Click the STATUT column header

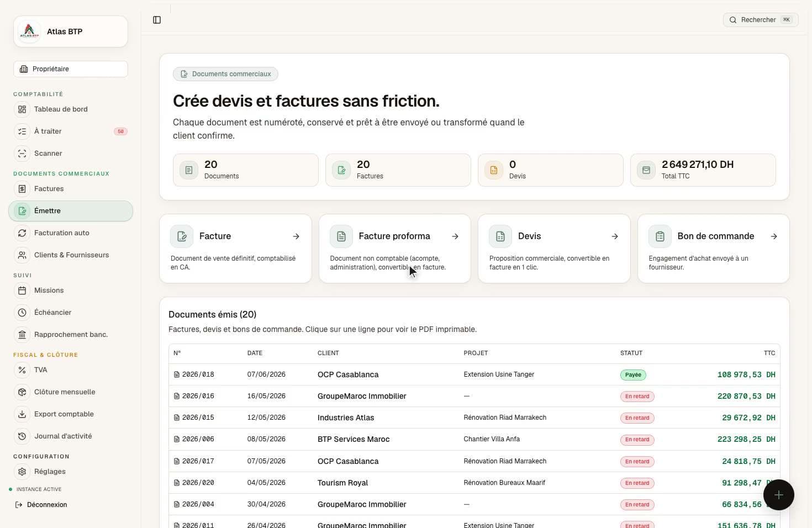pos(631,353)
